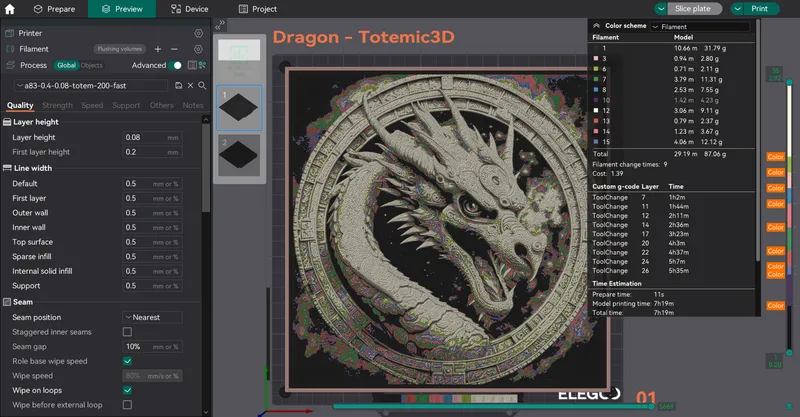Remove a filament with minus icon
Screen dimensions: 800x417
click(174, 49)
